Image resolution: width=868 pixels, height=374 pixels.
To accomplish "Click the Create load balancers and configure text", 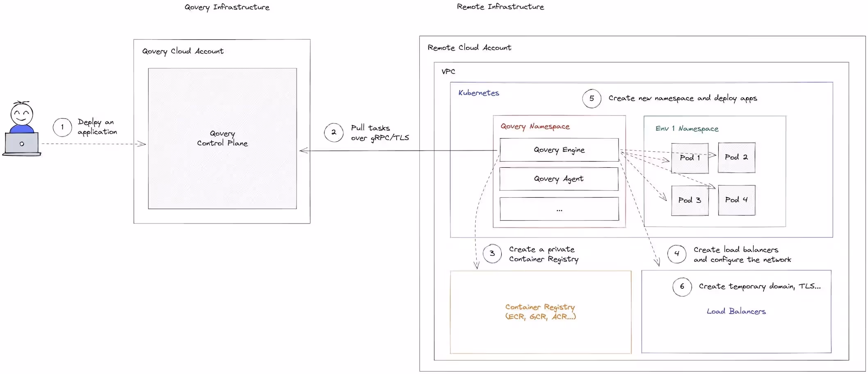I will (742, 255).
